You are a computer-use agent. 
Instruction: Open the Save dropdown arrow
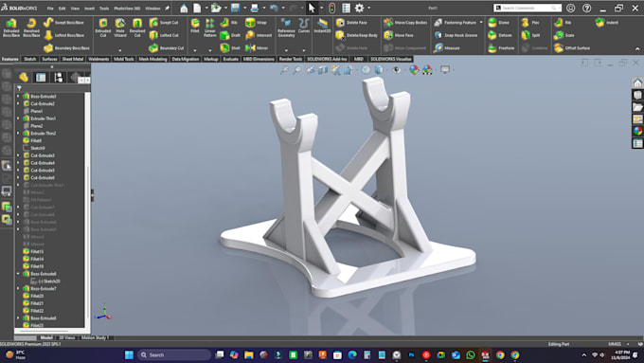click(x=244, y=8)
